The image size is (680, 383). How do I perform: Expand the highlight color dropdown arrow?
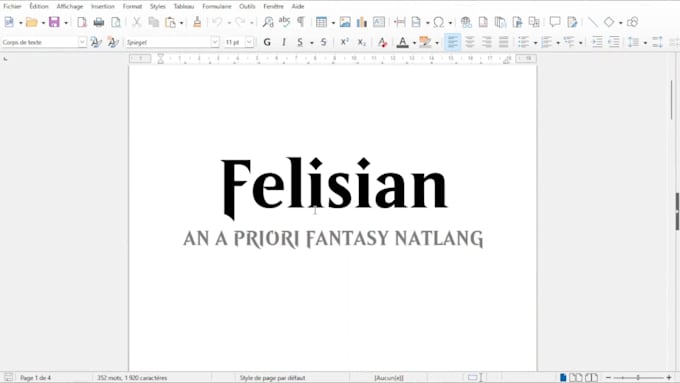[437, 43]
